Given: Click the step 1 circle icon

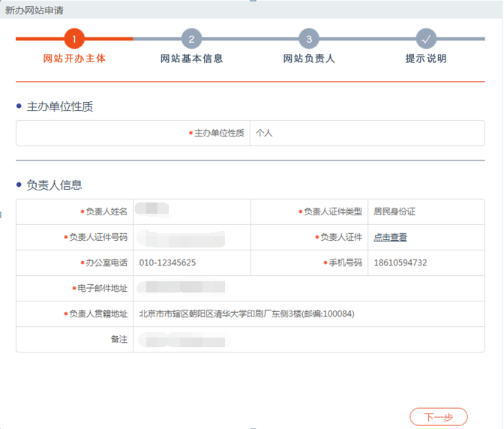Looking at the screenshot, I should pos(74,39).
